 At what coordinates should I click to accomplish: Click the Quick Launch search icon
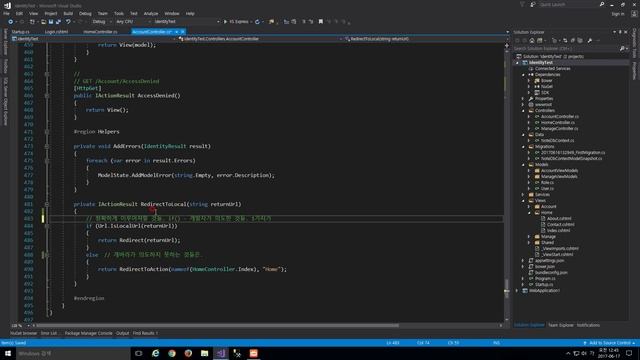(x=602, y=4)
